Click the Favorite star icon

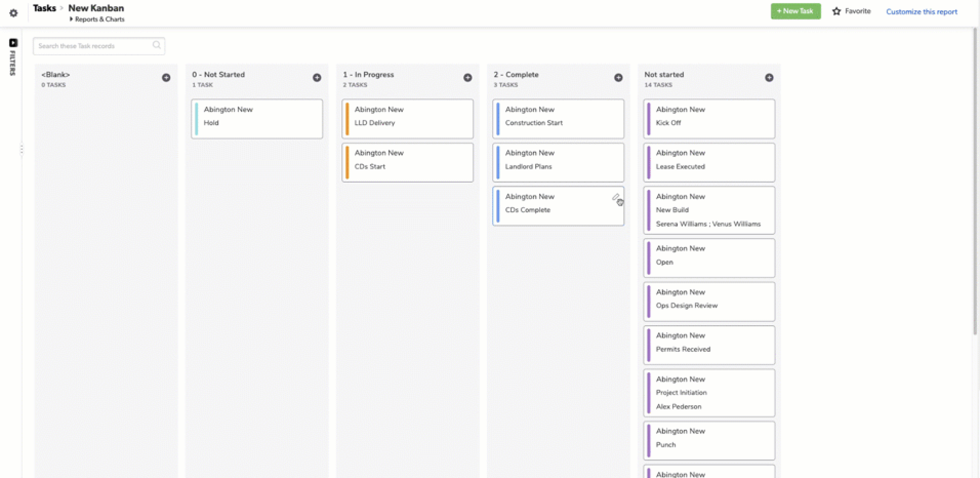point(836,11)
